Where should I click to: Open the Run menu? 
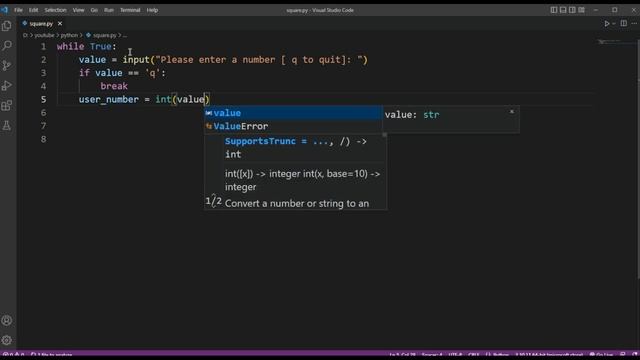coord(109,10)
